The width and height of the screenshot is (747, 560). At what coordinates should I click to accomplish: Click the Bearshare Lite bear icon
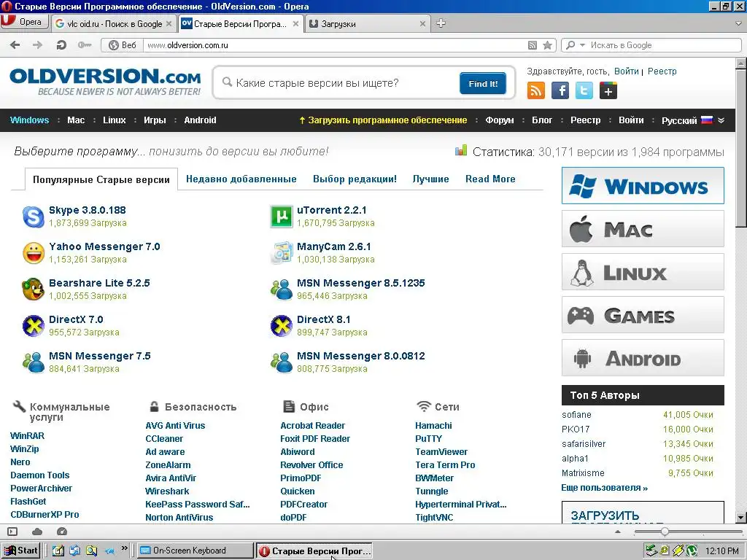pos(34,289)
